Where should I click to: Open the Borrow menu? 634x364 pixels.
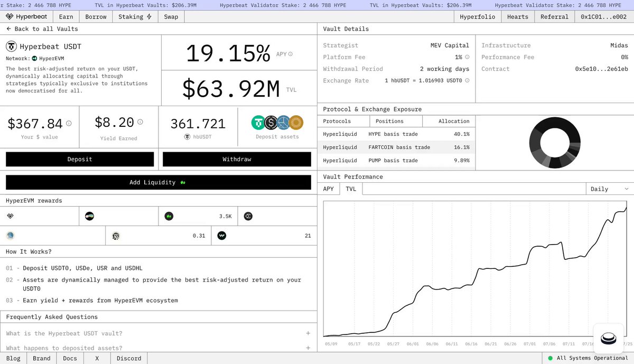pos(96,16)
